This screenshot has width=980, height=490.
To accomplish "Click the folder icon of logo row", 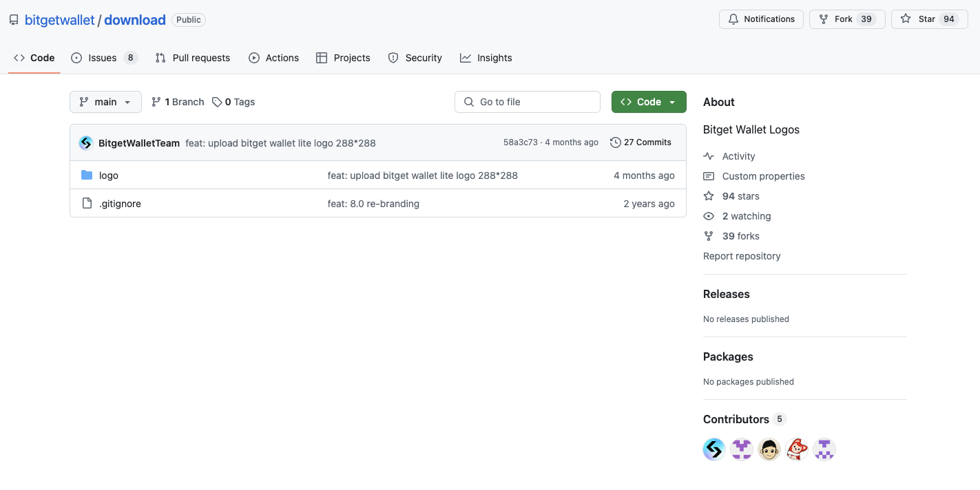I will pyautogui.click(x=87, y=175).
